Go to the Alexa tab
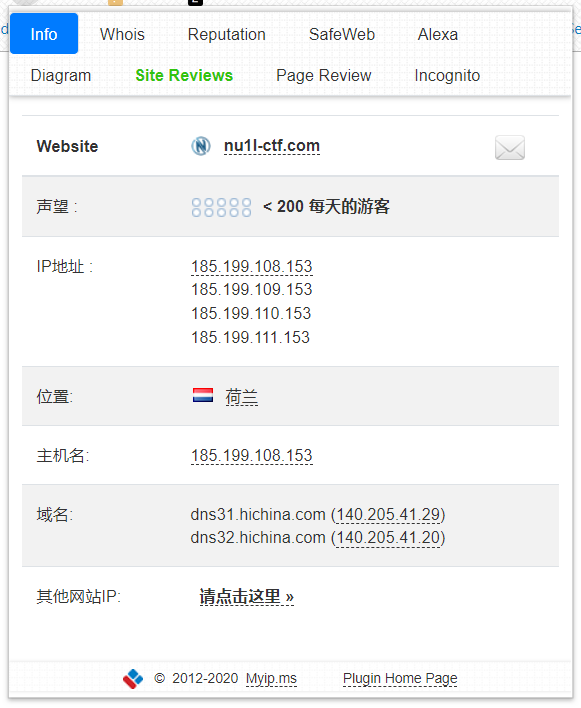Image resolution: width=581 pixels, height=708 pixels. 437,34
